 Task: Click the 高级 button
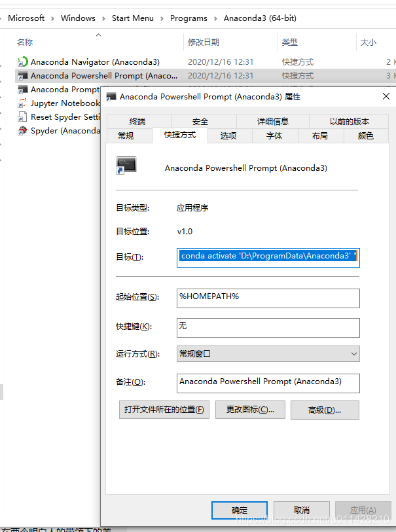(x=325, y=410)
